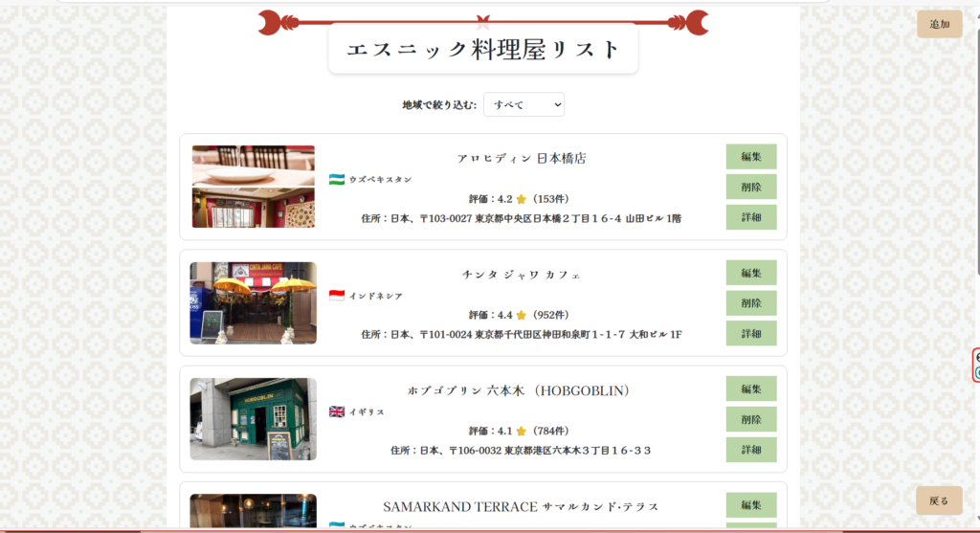The width and height of the screenshot is (980, 533).
Task: Click the star icon beside rating 4.1
Action: pos(522,432)
